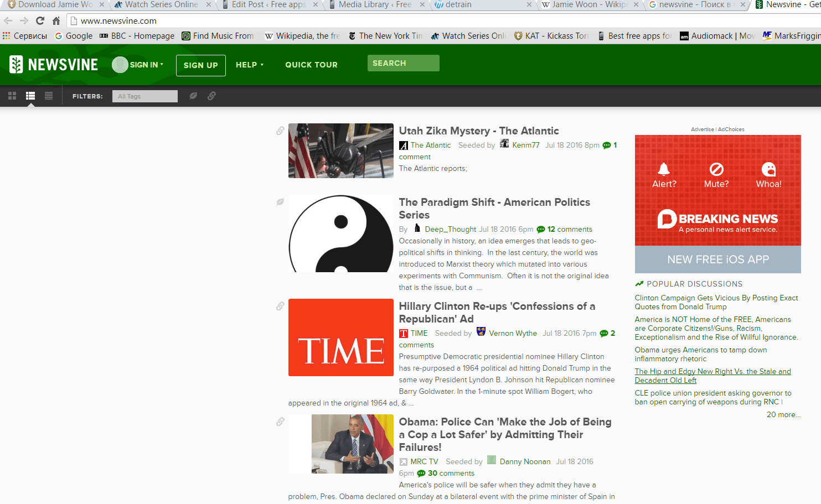Open The New York Times bookmark
The image size is (821, 504).
tap(385, 35)
